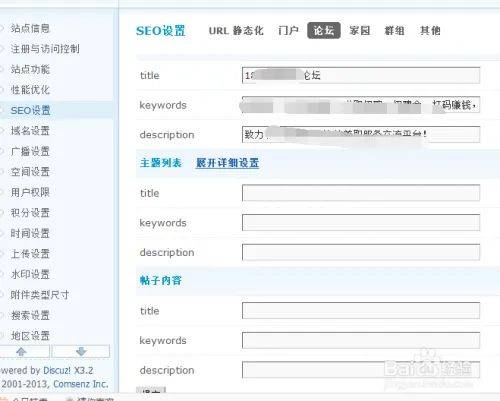500x401 pixels.
Task: Click sidebar scroll down arrow
Action: pos(81,352)
